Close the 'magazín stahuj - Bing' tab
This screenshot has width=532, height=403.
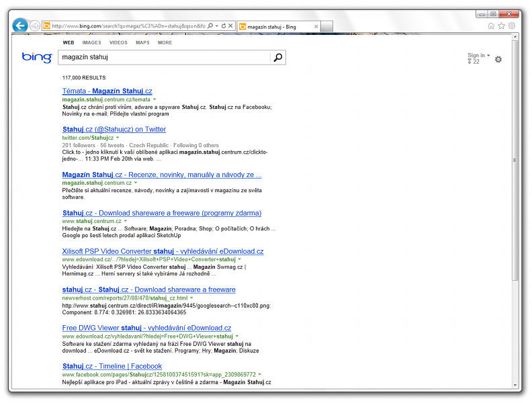coord(316,26)
